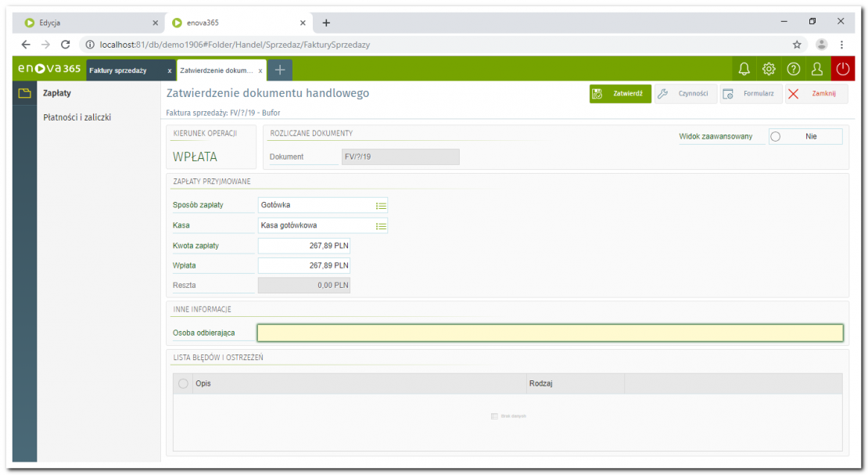Switch to Faktury sprzedaży tab
Screen dimensions: 868x475
click(x=119, y=70)
